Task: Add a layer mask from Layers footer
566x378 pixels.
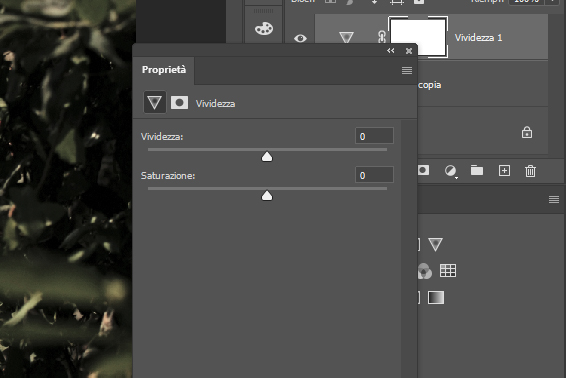Action: pos(423,170)
